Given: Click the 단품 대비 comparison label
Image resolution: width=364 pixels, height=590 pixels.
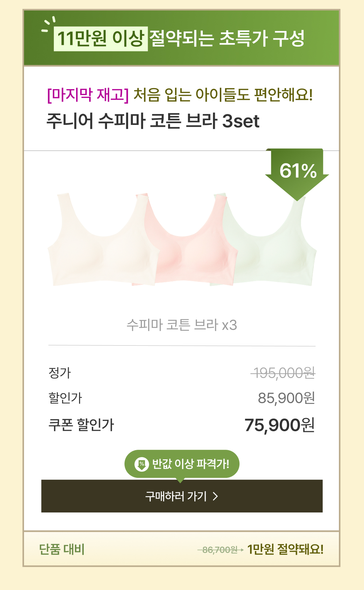Looking at the screenshot, I should click(x=62, y=549).
